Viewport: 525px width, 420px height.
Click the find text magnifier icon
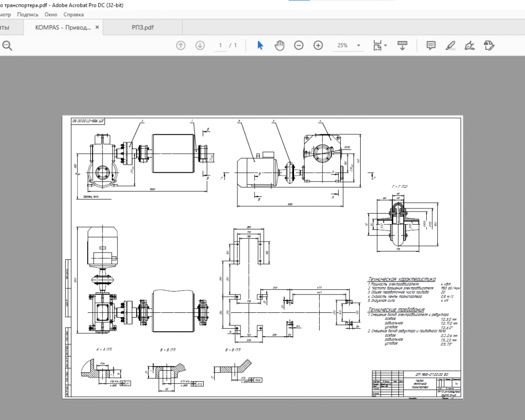click(x=7, y=46)
